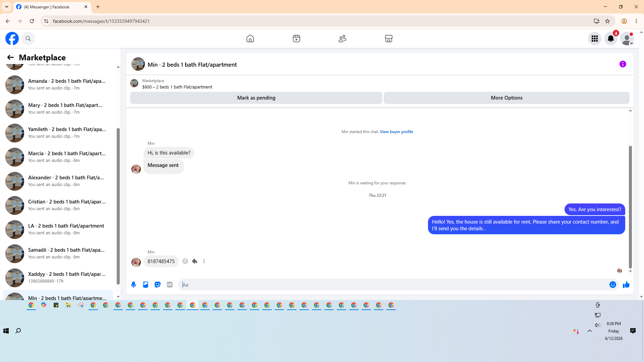The height and width of the screenshot is (362, 644).
Task: Open a new browser tab
Action: (x=98, y=7)
